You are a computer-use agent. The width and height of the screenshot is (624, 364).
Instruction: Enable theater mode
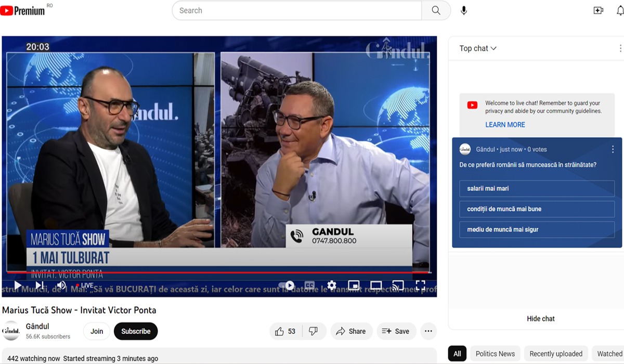pos(376,285)
